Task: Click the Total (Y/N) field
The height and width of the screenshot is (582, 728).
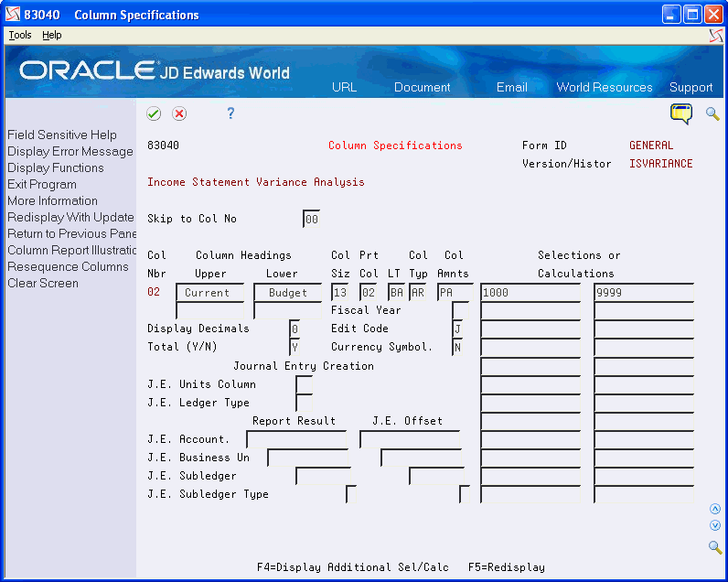Action: coord(294,347)
